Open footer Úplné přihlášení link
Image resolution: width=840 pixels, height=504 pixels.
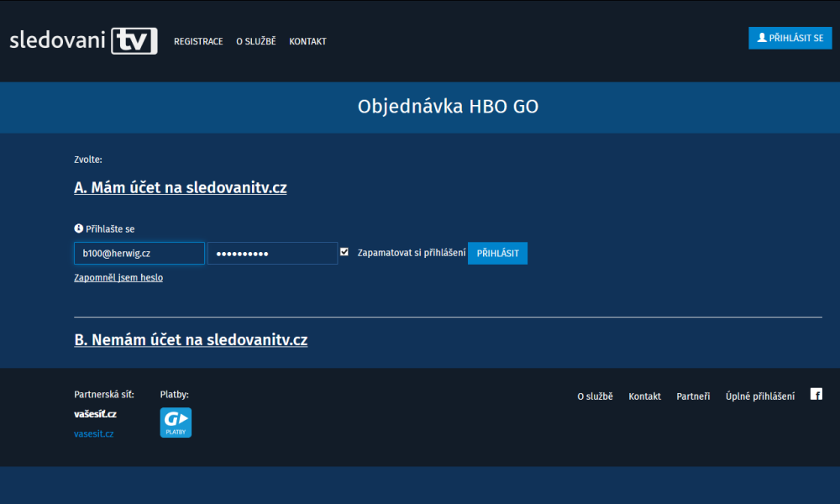tap(760, 396)
